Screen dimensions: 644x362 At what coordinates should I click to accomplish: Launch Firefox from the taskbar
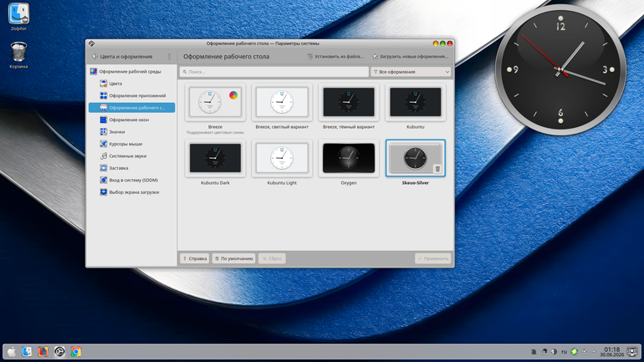pyautogui.click(x=43, y=352)
